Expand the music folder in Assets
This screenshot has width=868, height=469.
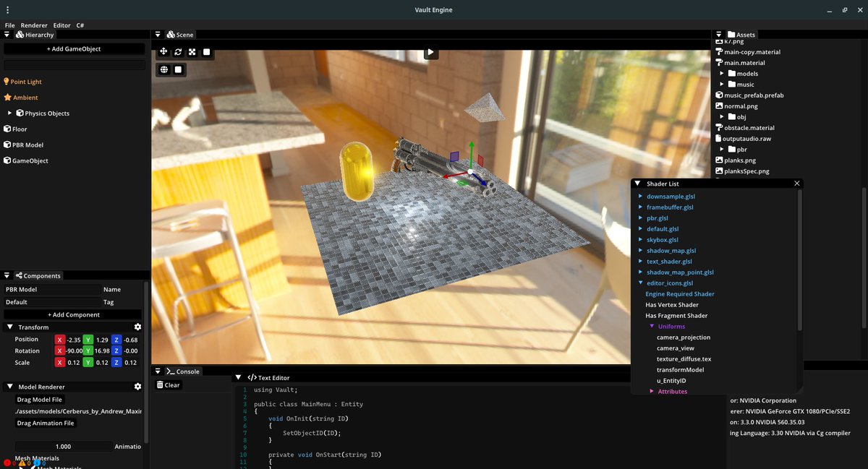(722, 85)
